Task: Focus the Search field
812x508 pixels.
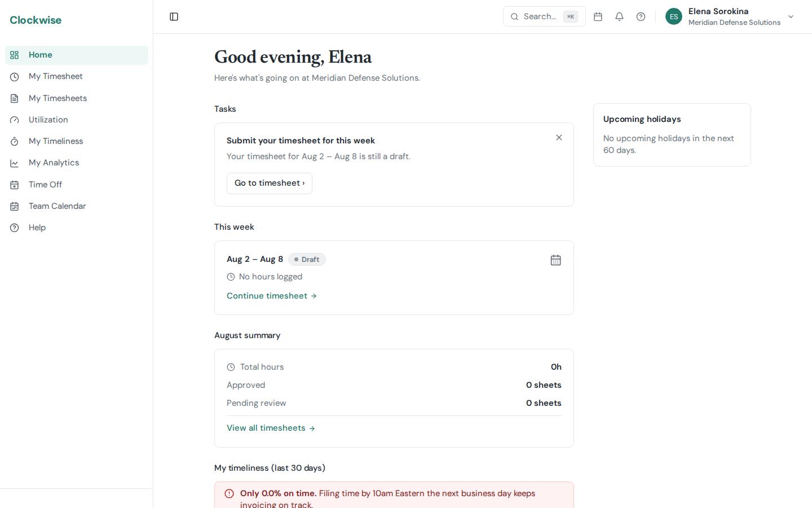Action: tap(544, 17)
